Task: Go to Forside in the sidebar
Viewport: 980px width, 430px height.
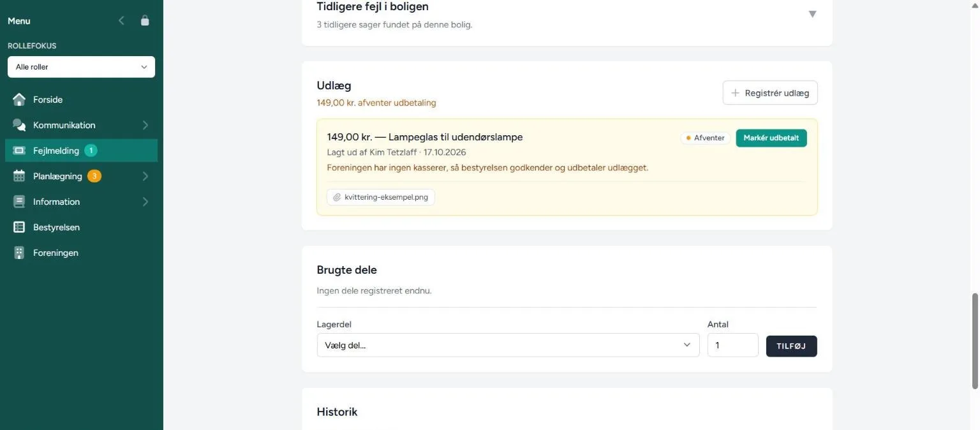Action: click(81, 100)
